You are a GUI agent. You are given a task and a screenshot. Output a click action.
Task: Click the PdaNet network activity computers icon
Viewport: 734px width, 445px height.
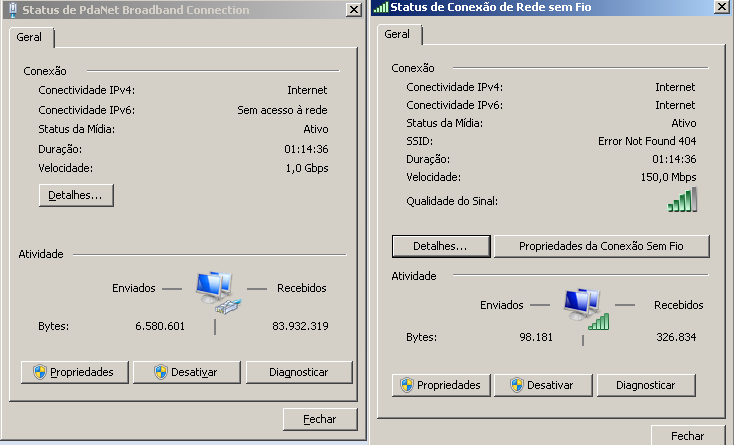pos(218,292)
